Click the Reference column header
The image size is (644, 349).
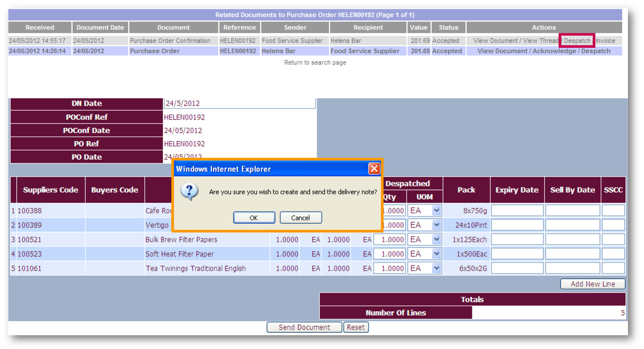tap(239, 28)
